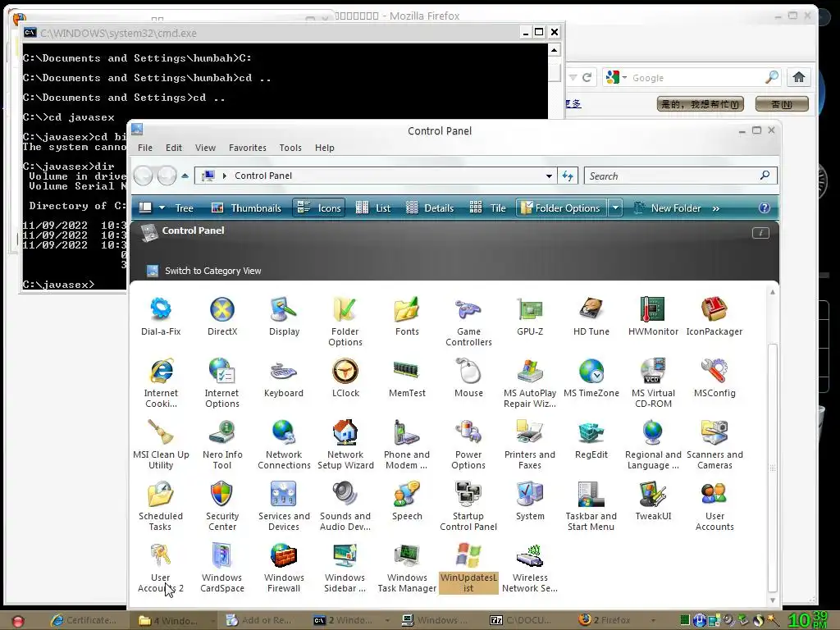Open HWMonitor icon
Image resolution: width=840 pixels, height=630 pixels.
[x=653, y=317]
